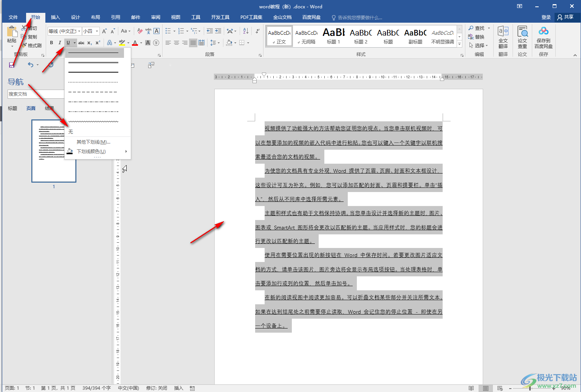Toggle character shading
Image resolution: width=581 pixels, height=392 pixels.
148,43
